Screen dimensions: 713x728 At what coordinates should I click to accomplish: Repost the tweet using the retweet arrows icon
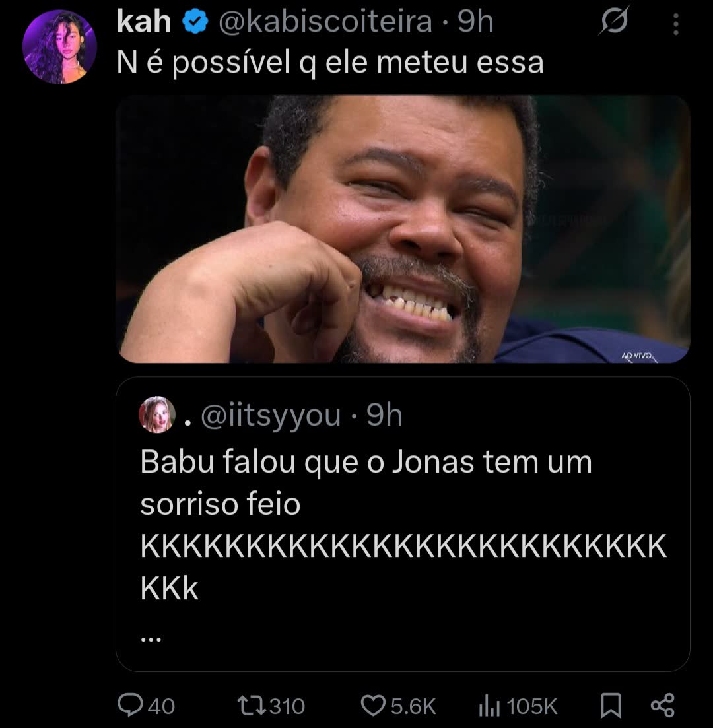252,706
